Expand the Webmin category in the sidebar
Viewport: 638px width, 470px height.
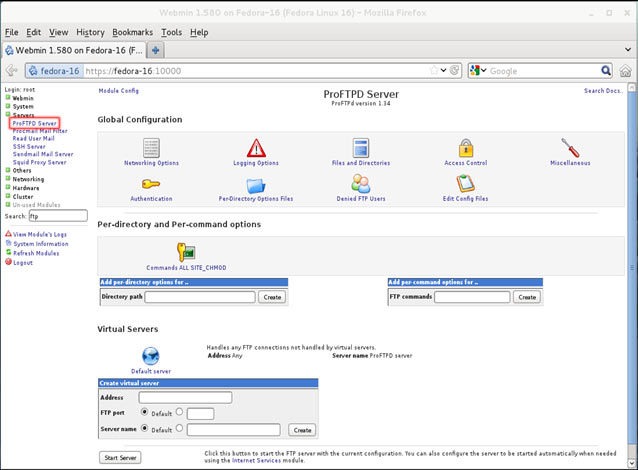pos(8,98)
